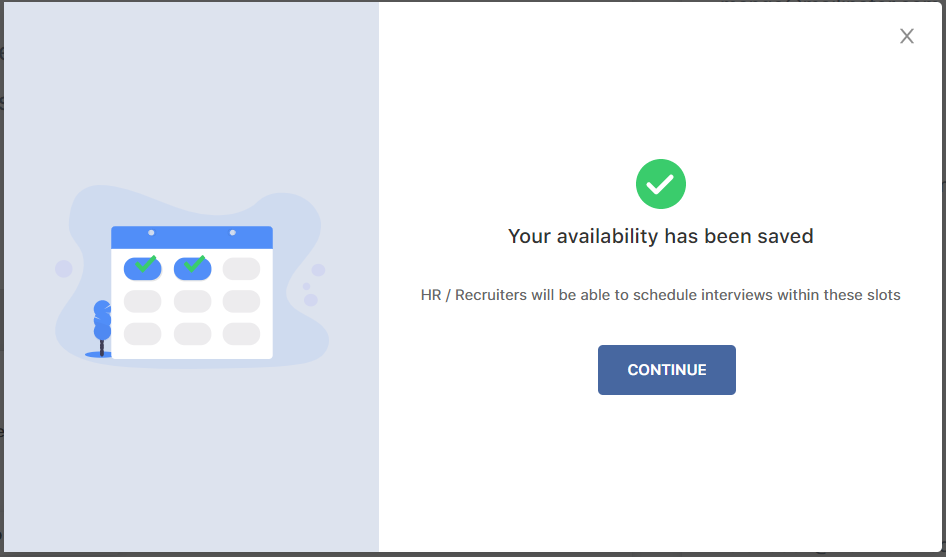Screen dimensions: 946x557
Task: Click the middle-left slot of the calendar grid
Action: tap(142, 301)
